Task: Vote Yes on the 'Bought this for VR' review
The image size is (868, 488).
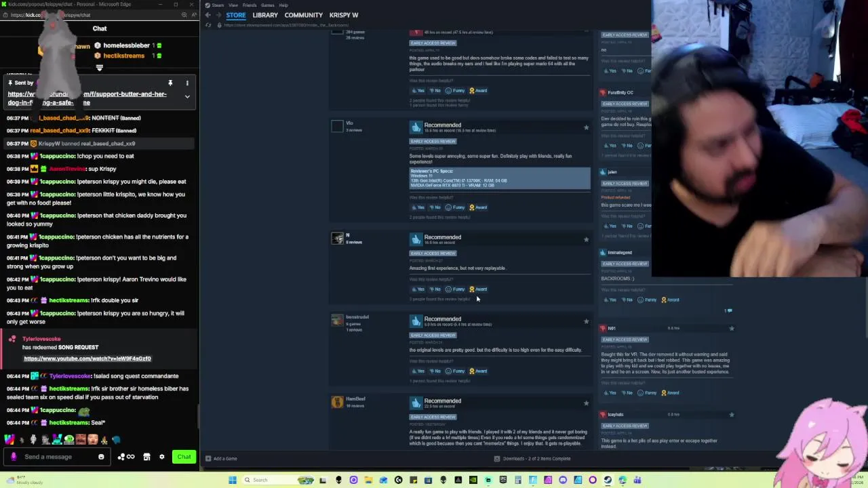Action: point(610,392)
